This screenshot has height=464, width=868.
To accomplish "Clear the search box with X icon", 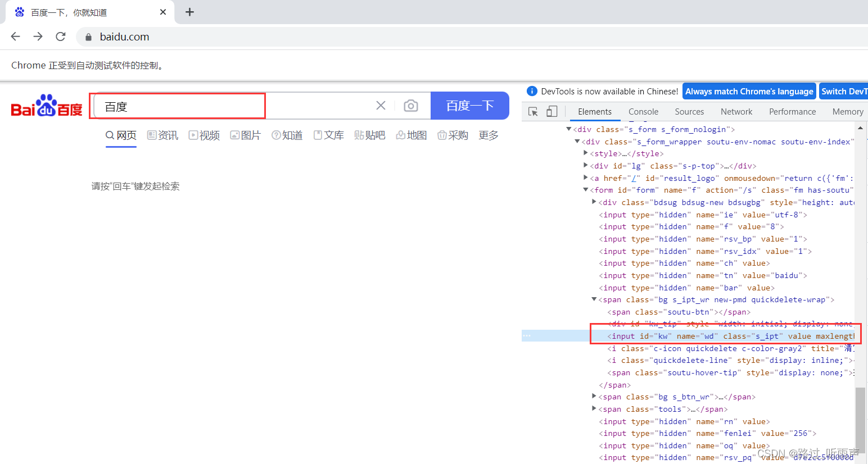I will [x=381, y=106].
